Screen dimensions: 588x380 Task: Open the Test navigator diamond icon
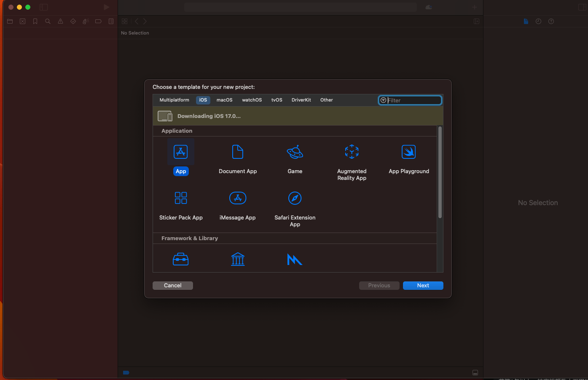73,21
